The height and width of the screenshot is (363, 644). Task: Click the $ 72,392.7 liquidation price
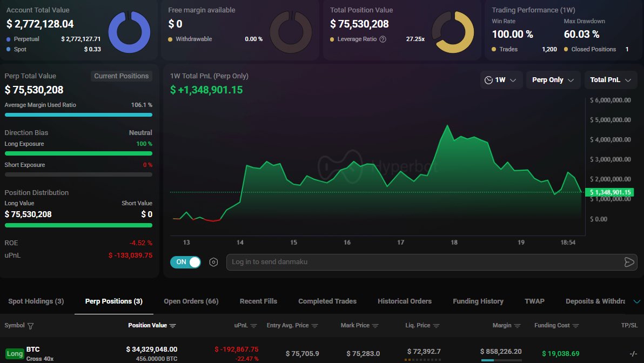click(424, 352)
